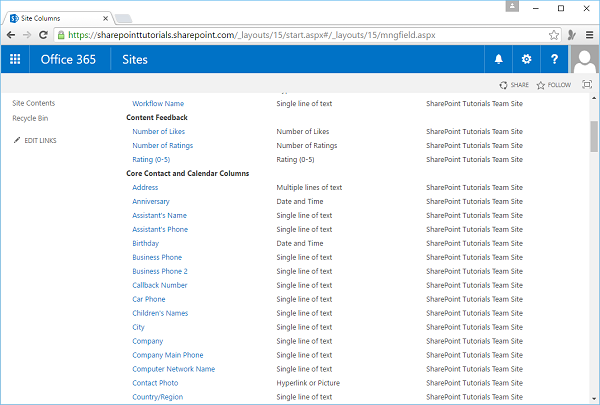Open the Assistant's Phone site column
This screenshot has height=405, width=600.
[160, 229]
